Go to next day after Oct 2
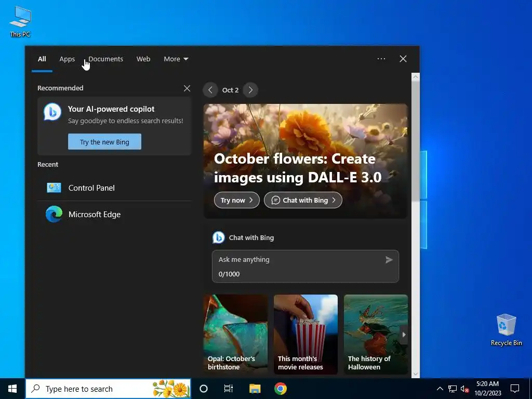532x399 pixels. 250,90
